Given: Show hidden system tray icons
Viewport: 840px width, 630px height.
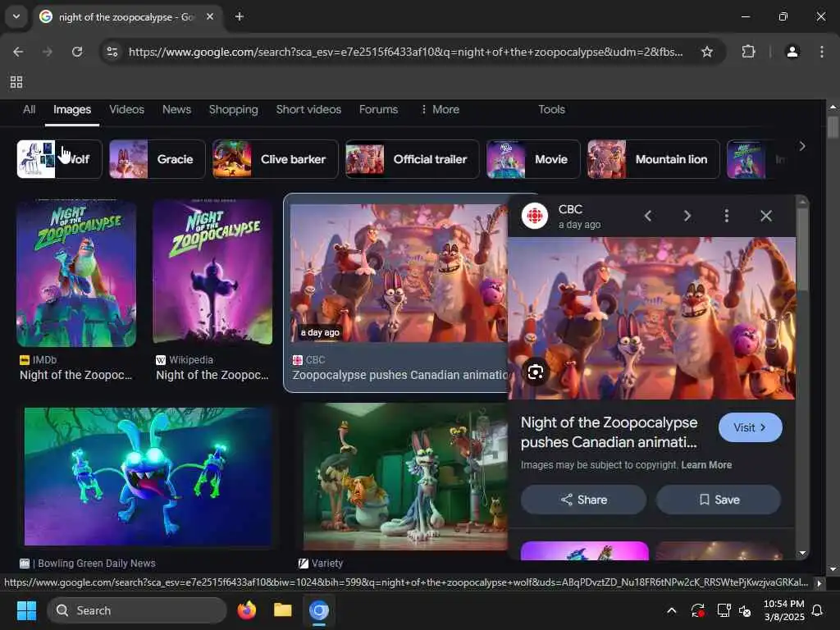Looking at the screenshot, I should click(x=671, y=610).
